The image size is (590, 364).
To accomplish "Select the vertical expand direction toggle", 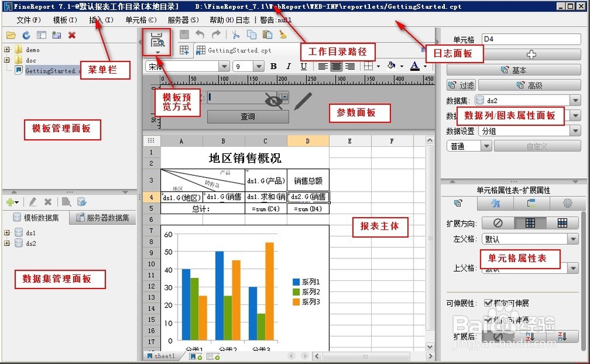I will coord(529,223).
